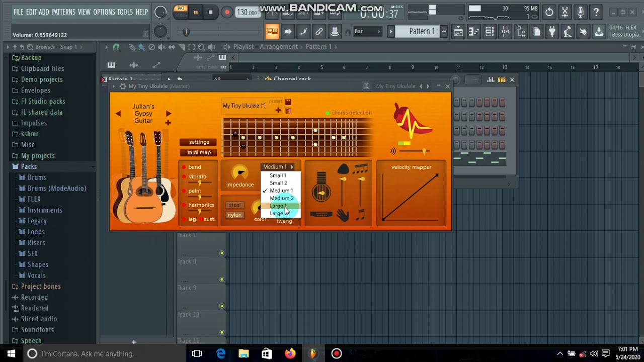Open the Bar snap dropdown
Screen dimensions: 644x362
click(x=367, y=32)
